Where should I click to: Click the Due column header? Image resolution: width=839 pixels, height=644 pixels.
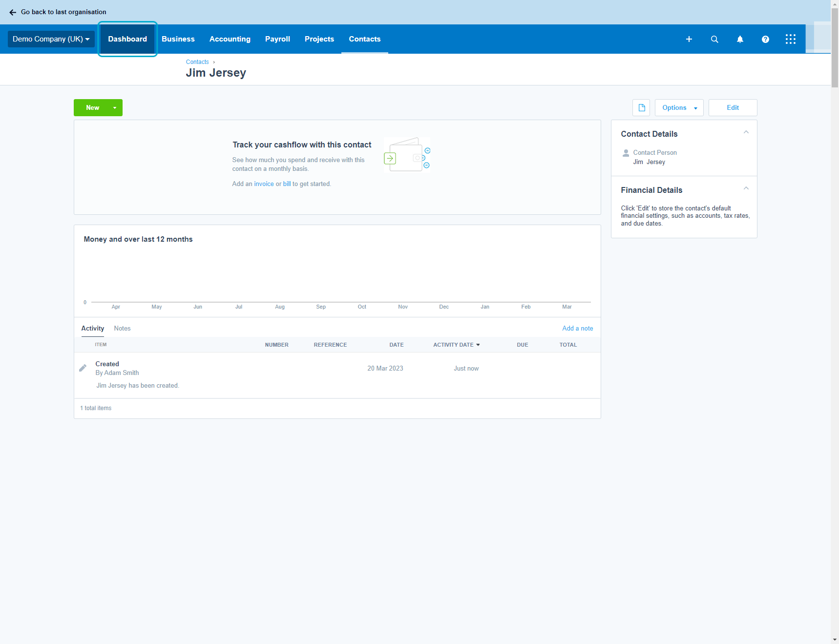(523, 345)
